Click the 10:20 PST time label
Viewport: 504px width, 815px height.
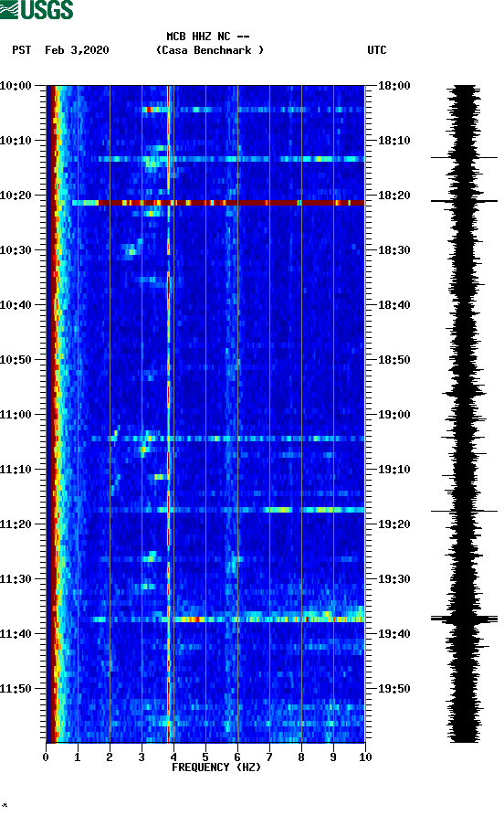coord(16,196)
